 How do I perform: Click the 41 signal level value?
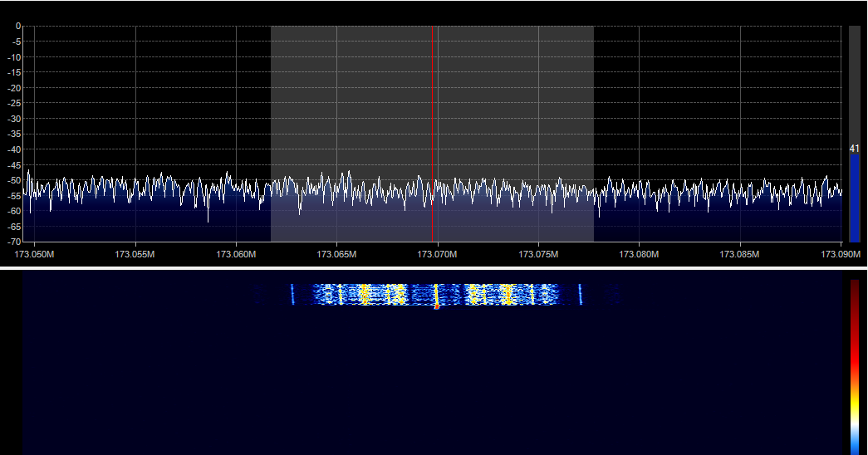855,149
